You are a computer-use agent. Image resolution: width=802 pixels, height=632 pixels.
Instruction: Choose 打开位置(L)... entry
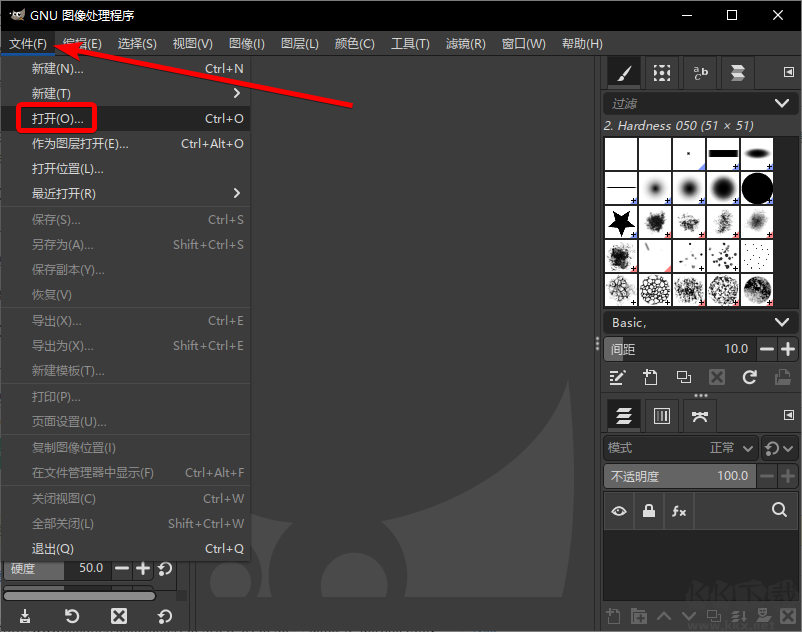tap(125, 169)
